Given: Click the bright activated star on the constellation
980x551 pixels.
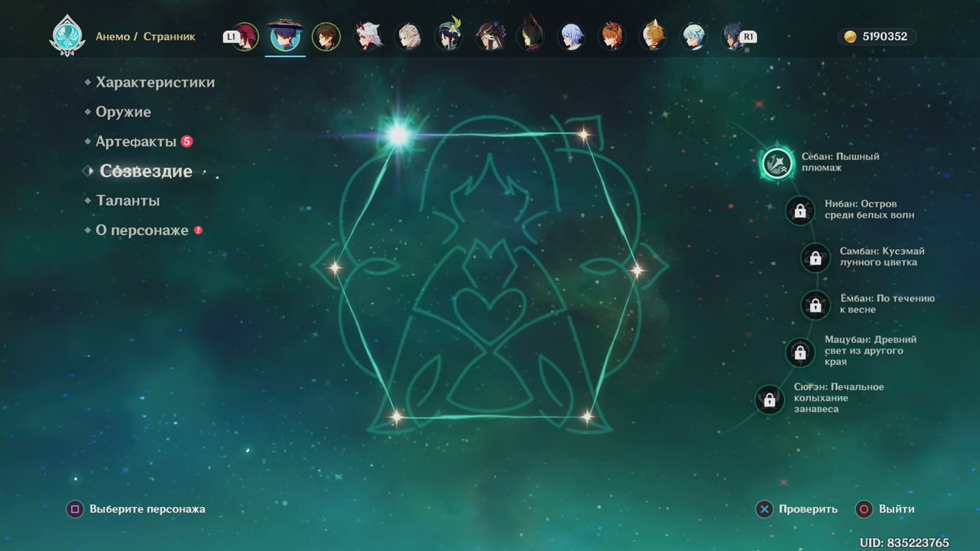Looking at the screenshot, I should coord(398,135).
